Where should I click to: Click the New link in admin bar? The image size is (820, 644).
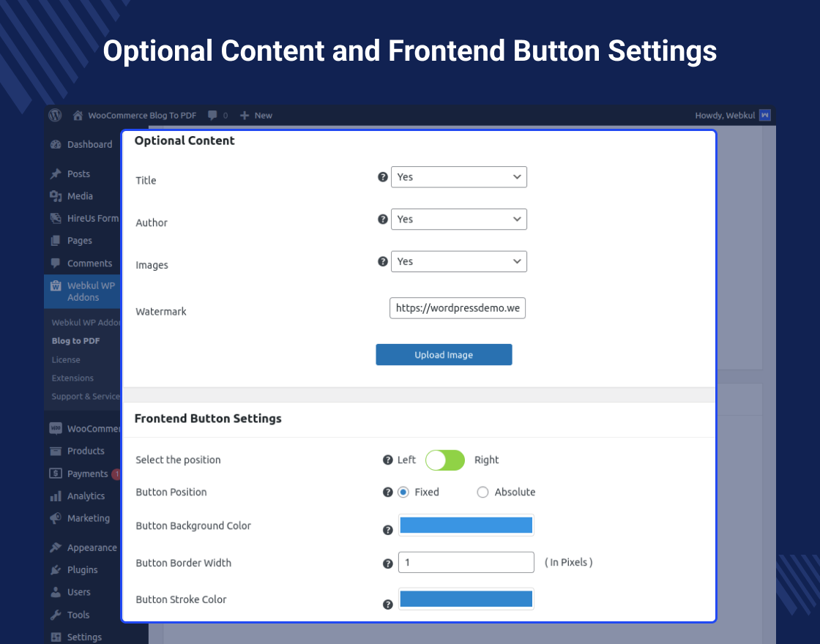click(263, 115)
